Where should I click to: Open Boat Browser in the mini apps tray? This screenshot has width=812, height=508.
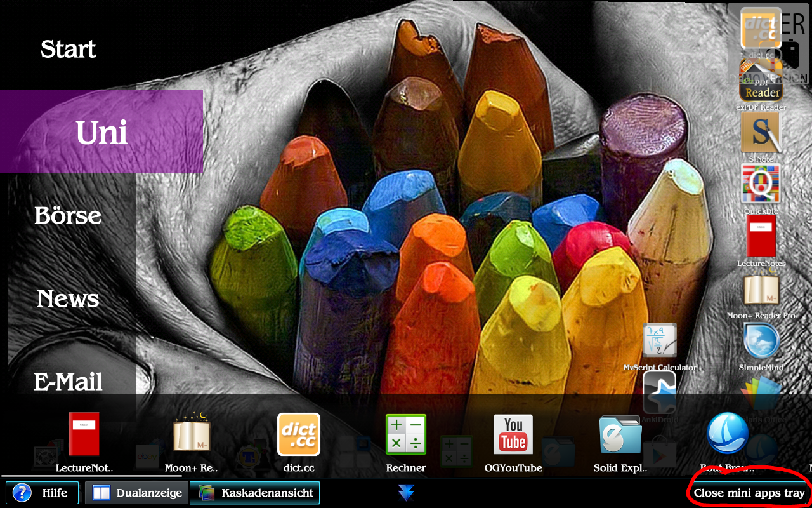[x=728, y=434]
